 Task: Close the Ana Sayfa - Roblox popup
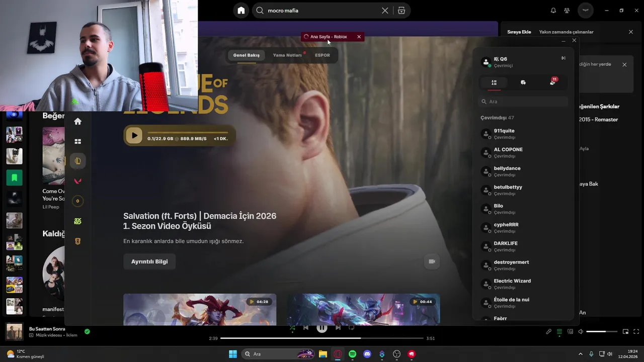click(359, 37)
